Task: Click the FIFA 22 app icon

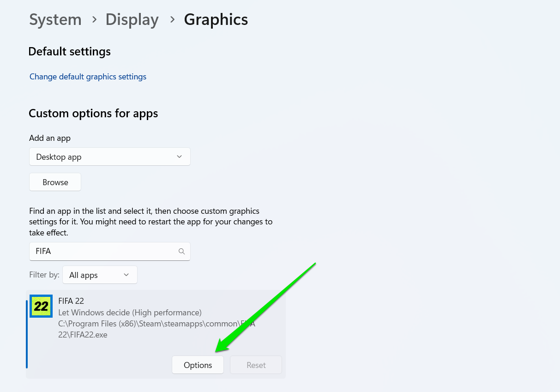Action: (41, 306)
